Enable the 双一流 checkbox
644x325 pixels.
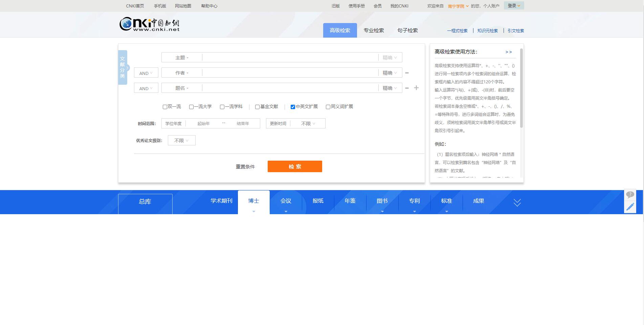click(165, 107)
